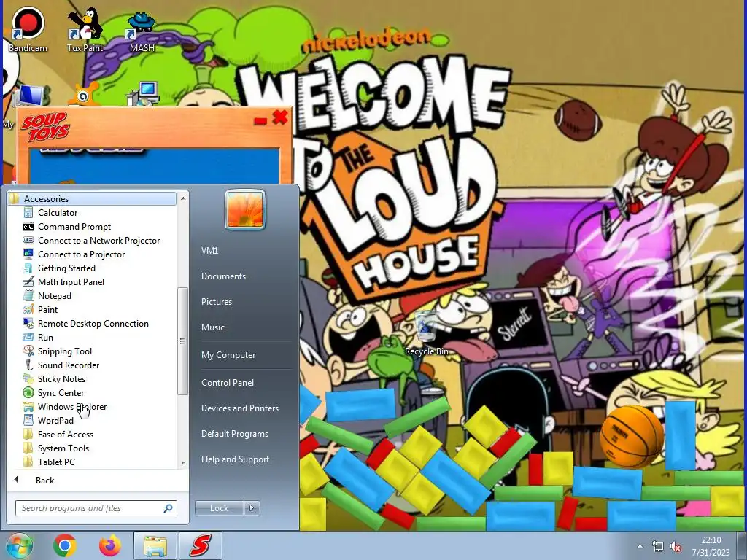This screenshot has width=747, height=560.
Task: Click the Command Prompt icon
Action: [x=28, y=226]
